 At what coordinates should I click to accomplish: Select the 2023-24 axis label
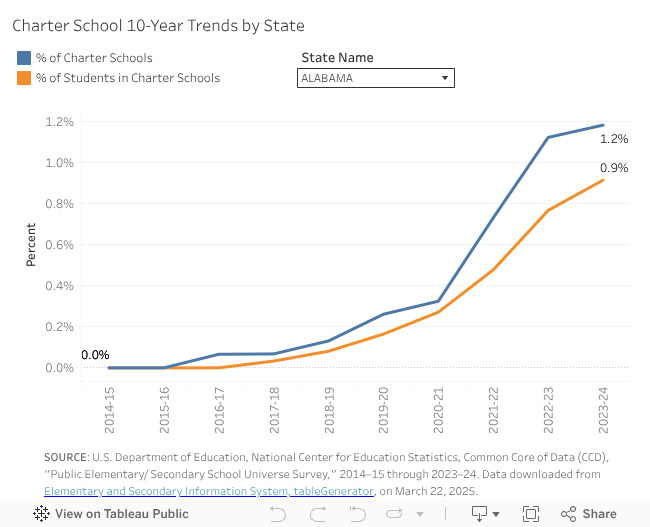point(602,412)
